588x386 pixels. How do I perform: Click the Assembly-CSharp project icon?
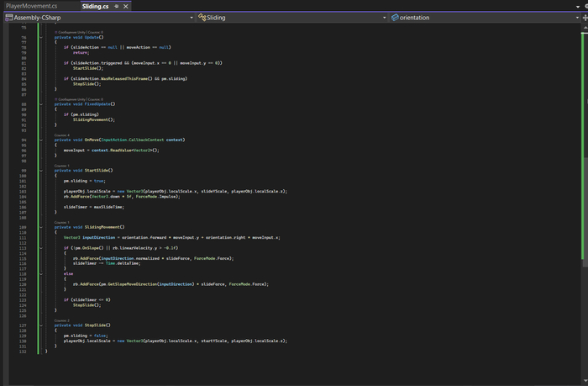8,17
